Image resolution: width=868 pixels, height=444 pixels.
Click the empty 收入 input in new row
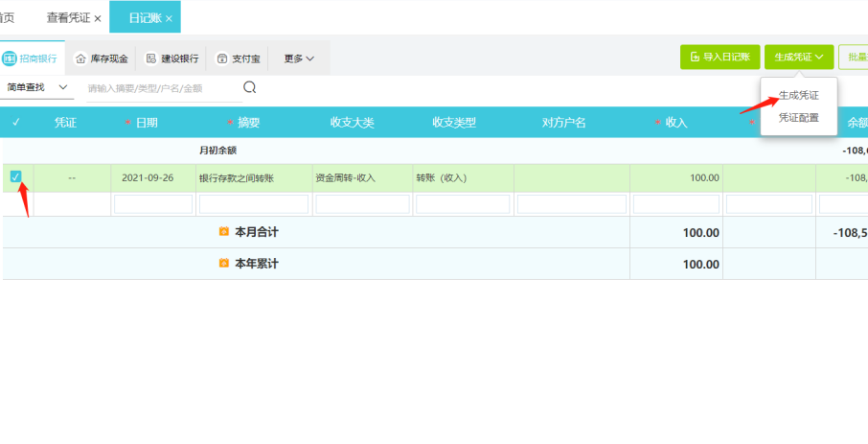click(x=675, y=204)
